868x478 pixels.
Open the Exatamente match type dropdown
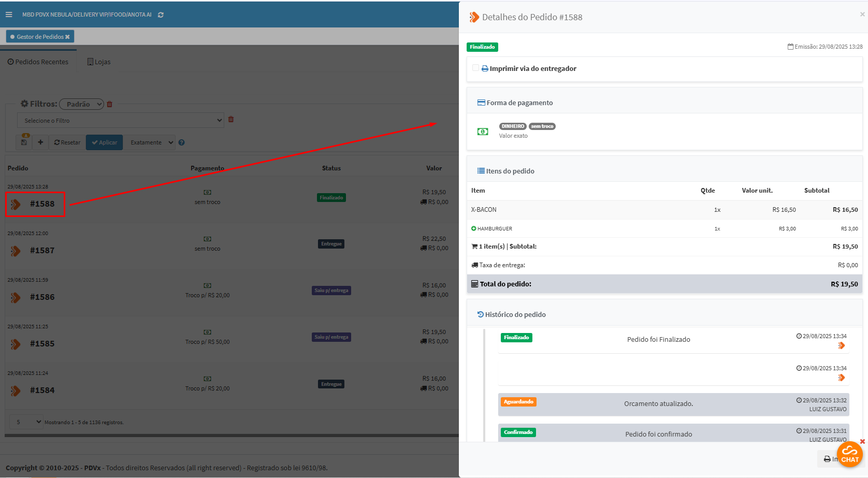click(x=151, y=142)
